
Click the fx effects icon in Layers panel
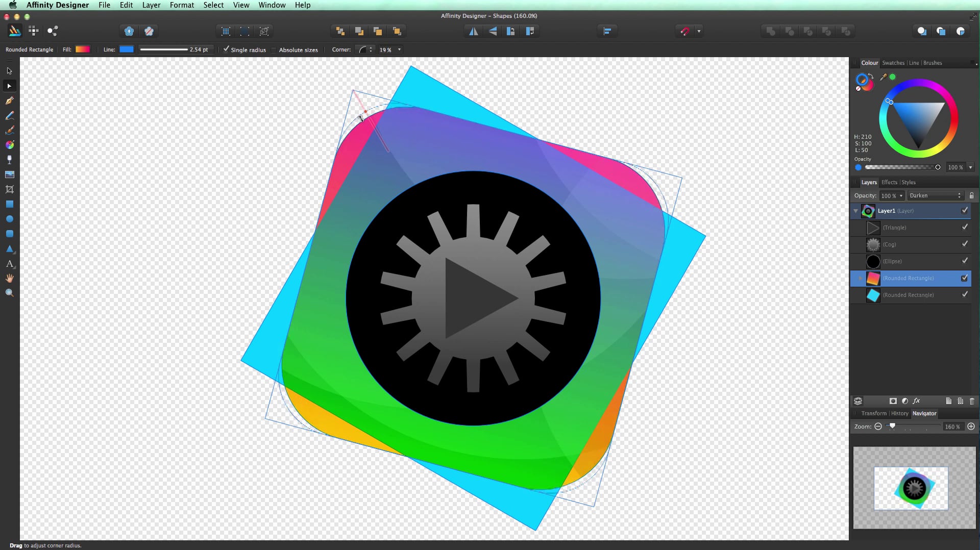pyautogui.click(x=917, y=401)
